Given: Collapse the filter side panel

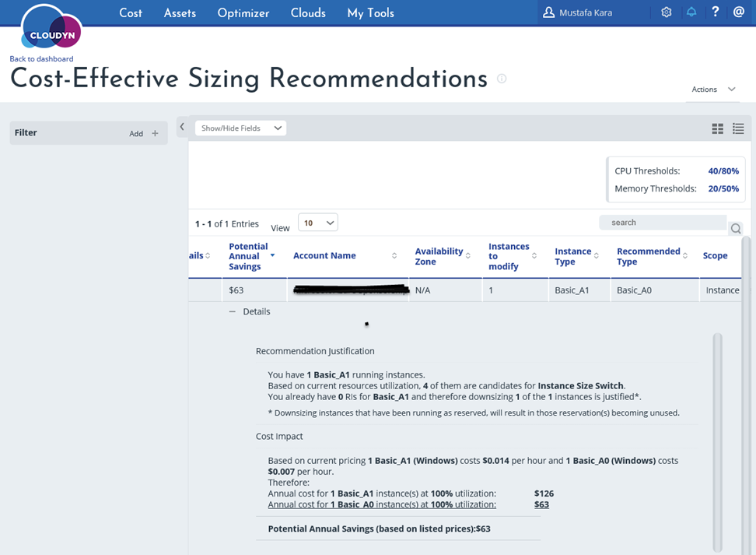Looking at the screenshot, I should (182, 127).
